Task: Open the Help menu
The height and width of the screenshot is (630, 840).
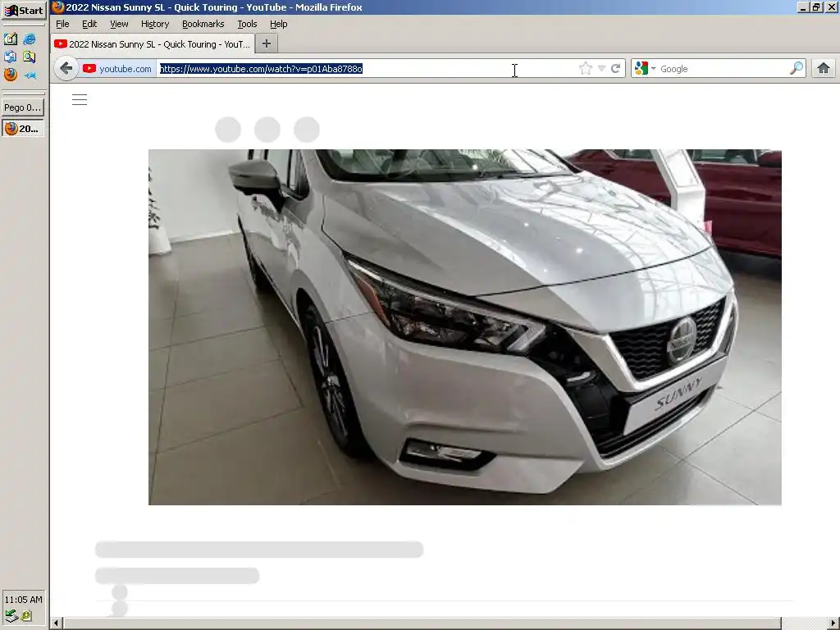Action: [x=279, y=24]
